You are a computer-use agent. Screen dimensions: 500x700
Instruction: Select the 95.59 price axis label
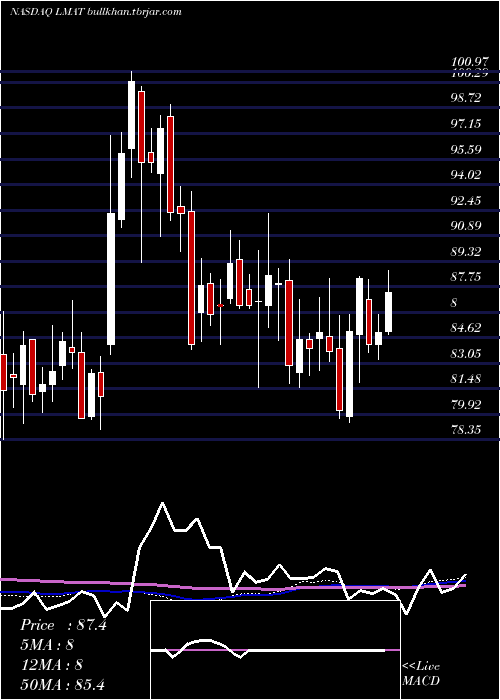pos(466,149)
